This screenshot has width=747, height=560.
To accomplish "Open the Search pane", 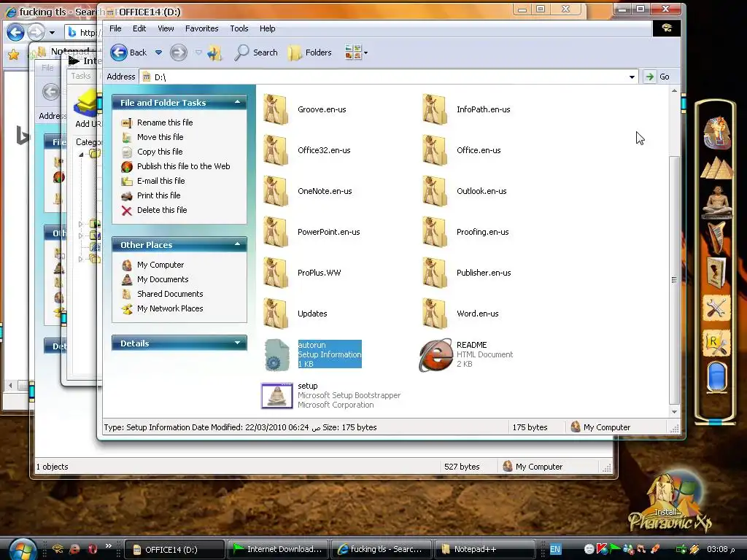I will (256, 52).
